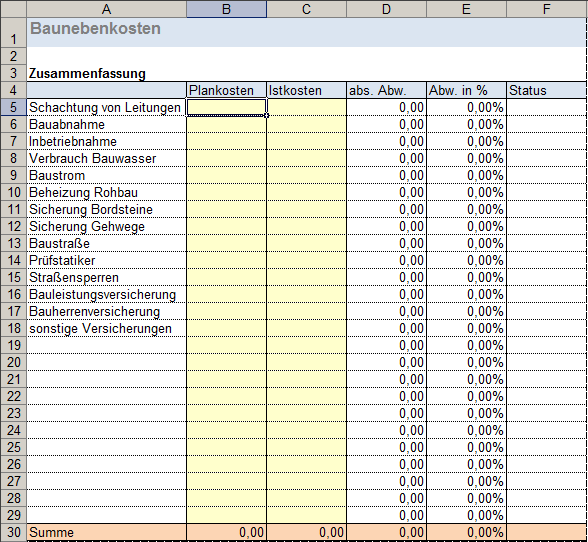Select column B header
The image size is (588, 542).
click(x=226, y=9)
